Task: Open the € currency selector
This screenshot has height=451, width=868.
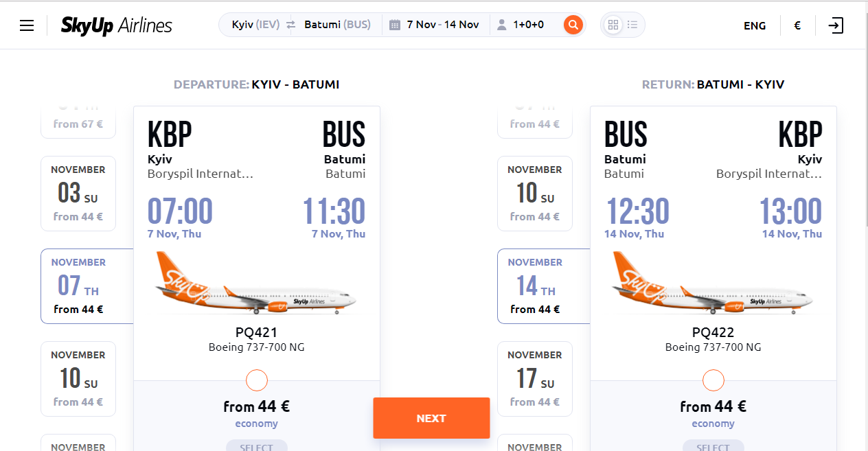Action: [797, 25]
